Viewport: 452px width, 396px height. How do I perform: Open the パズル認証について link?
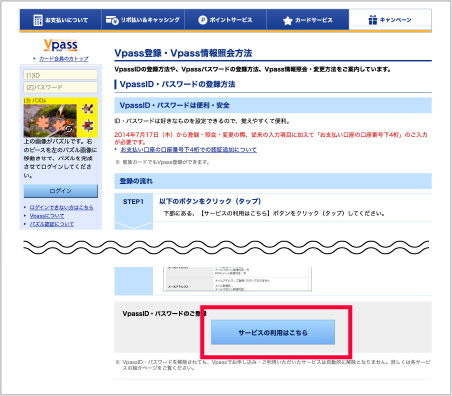pos(52,224)
